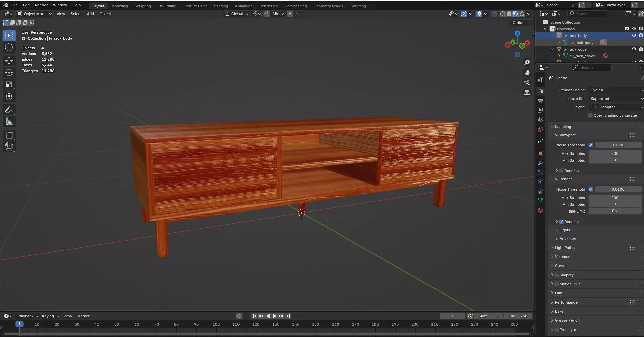Toggle X-ray display

[x=494, y=14]
